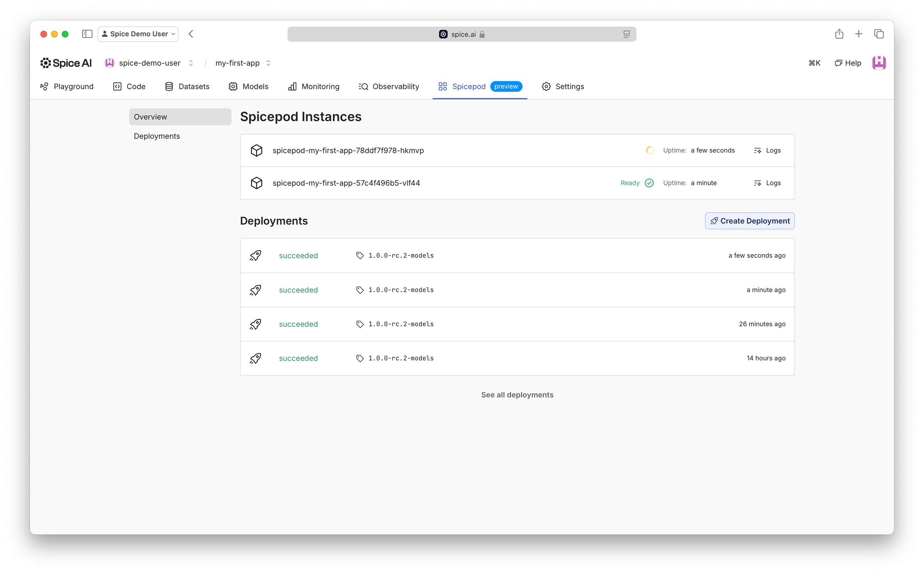Click the reader view icon in address bar

click(626, 34)
